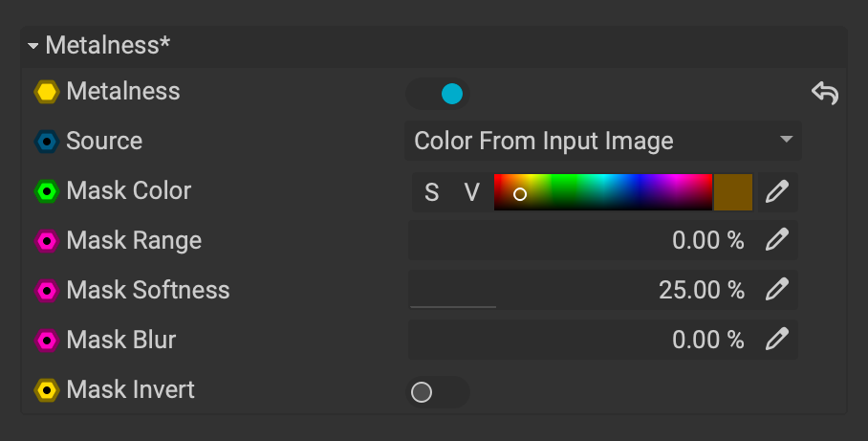The height and width of the screenshot is (441, 868).
Task: Click the yellow hexagon icon beside Mask Invert
Action: [46, 390]
